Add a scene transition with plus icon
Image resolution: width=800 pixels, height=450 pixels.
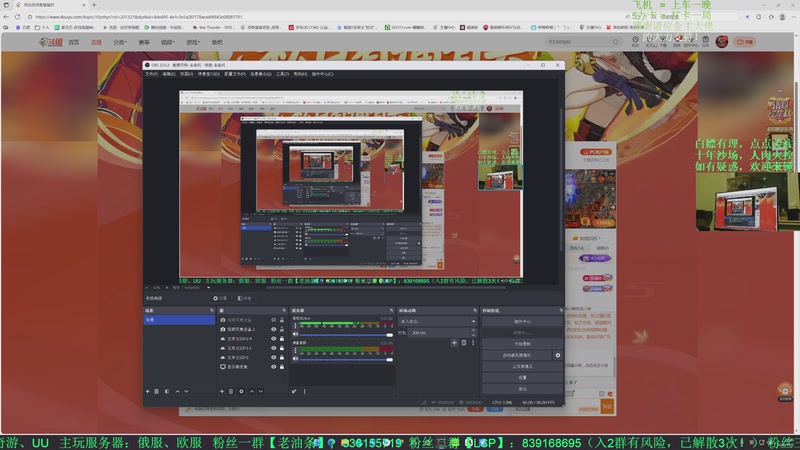[x=454, y=343]
